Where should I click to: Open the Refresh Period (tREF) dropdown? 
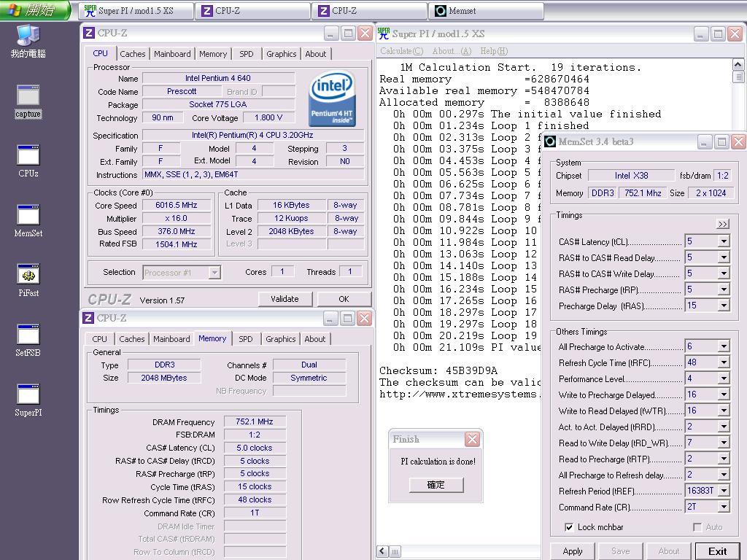point(724,491)
